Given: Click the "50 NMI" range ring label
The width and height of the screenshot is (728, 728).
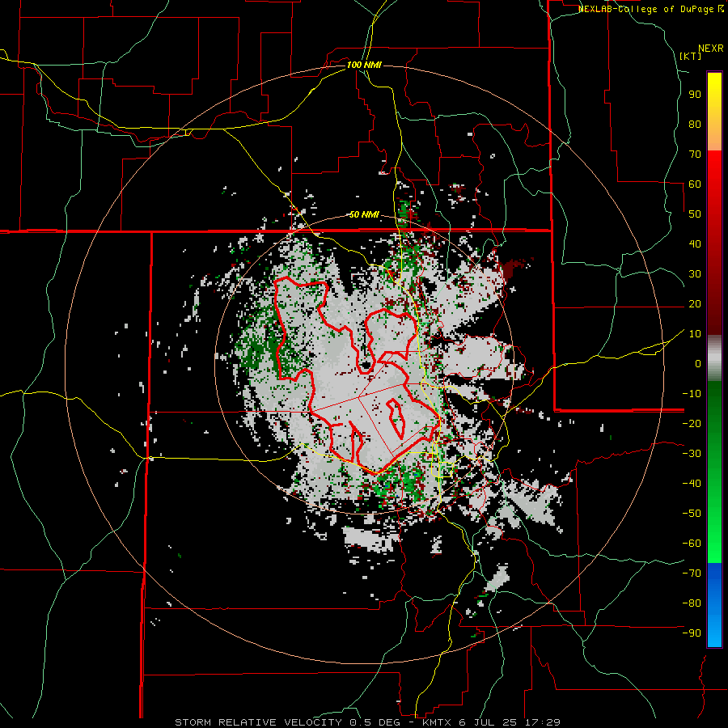Looking at the screenshot, I should [x=364, y=214].
